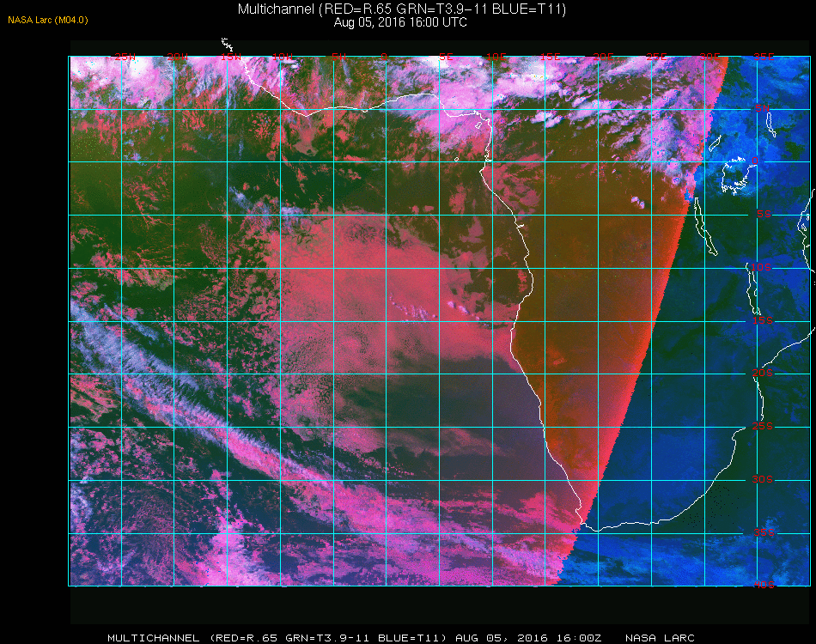
Task: Click the 10S latitude label
Action: pyautogui.click(x=760, y=267)
